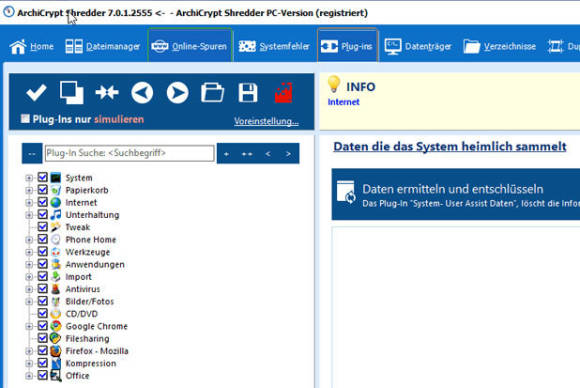Click the CD/DVD disc icon
Screen dimensions: 580x388
click(x=56, y=314)
